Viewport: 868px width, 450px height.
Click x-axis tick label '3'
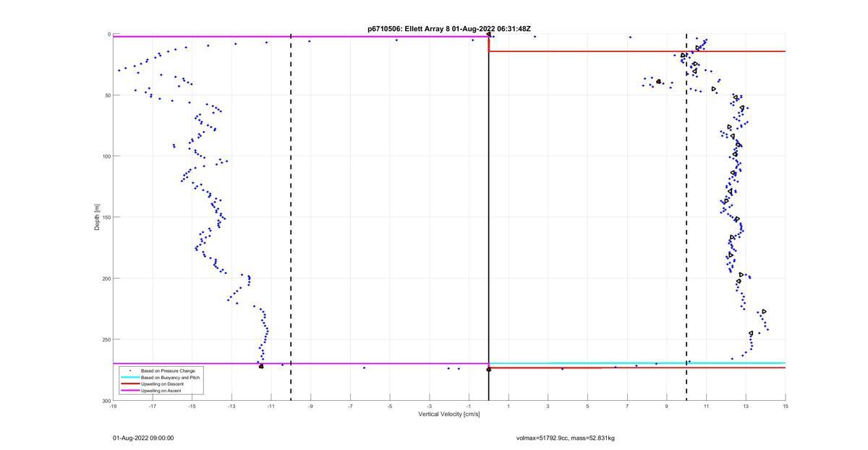(x=548, y=405)
